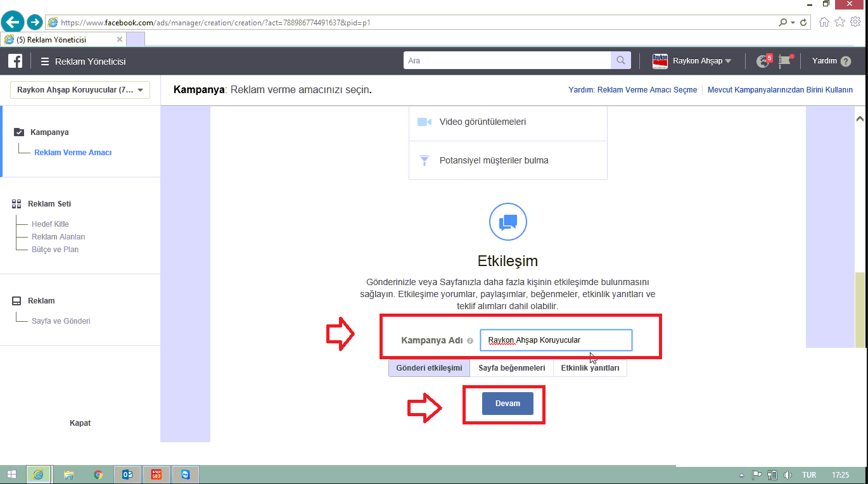Show hidden system tray icons arrow
The height and width of the screenshot is (484, 868).
[742, 475]
